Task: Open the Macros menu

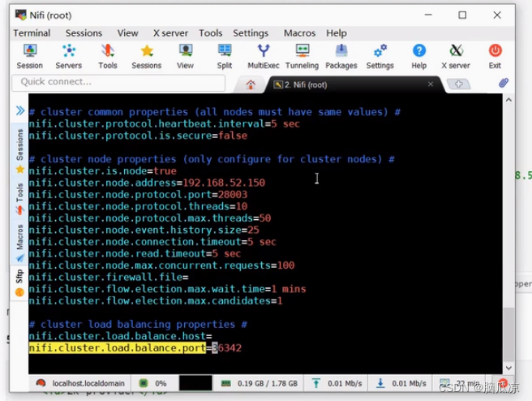Action: [x=299, y=33]
